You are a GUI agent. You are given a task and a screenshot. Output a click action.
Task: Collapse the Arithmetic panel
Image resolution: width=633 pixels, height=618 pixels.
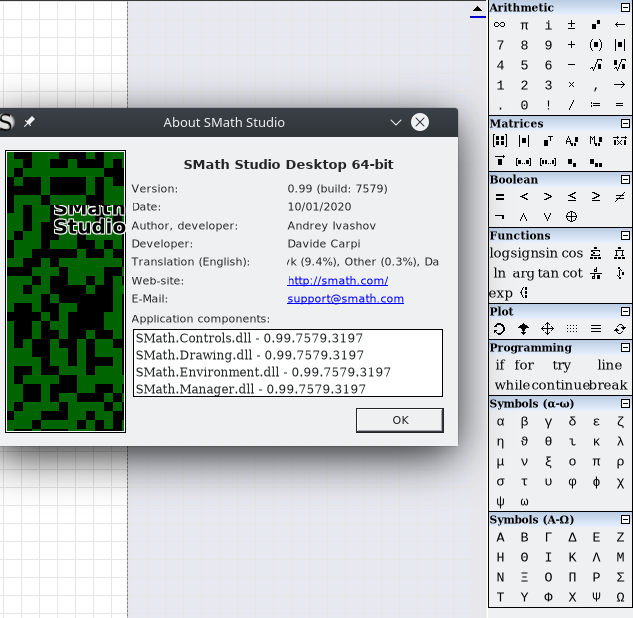point(625,8)
